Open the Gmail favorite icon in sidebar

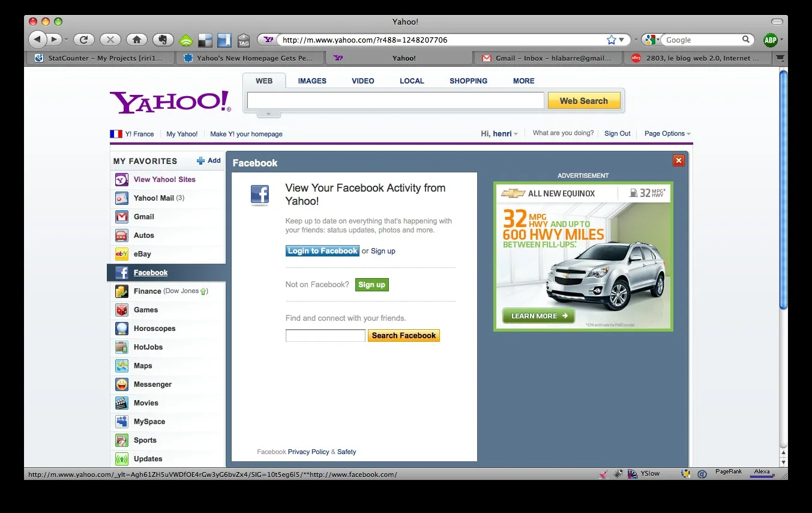click(x=122, y=217)
